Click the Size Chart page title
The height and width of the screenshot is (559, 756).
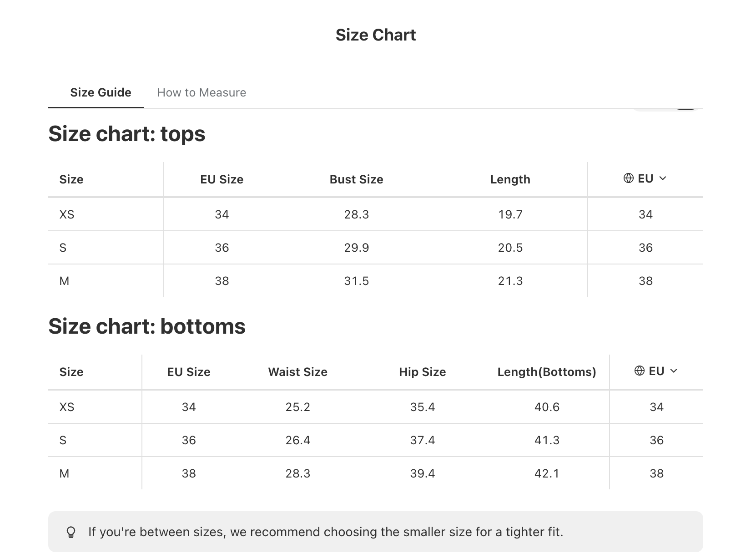376,35
